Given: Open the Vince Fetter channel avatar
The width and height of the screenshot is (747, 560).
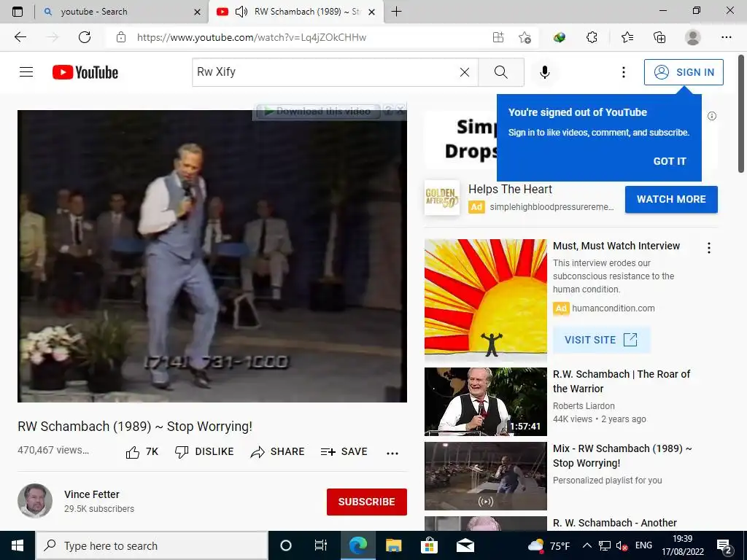Looking at the screenshot, I should [x=35, y=500].
